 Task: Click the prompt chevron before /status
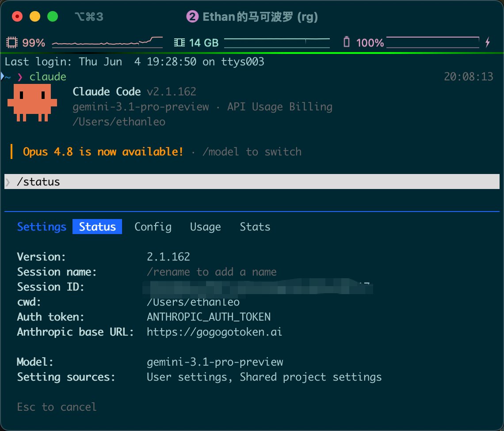(8, 182)
